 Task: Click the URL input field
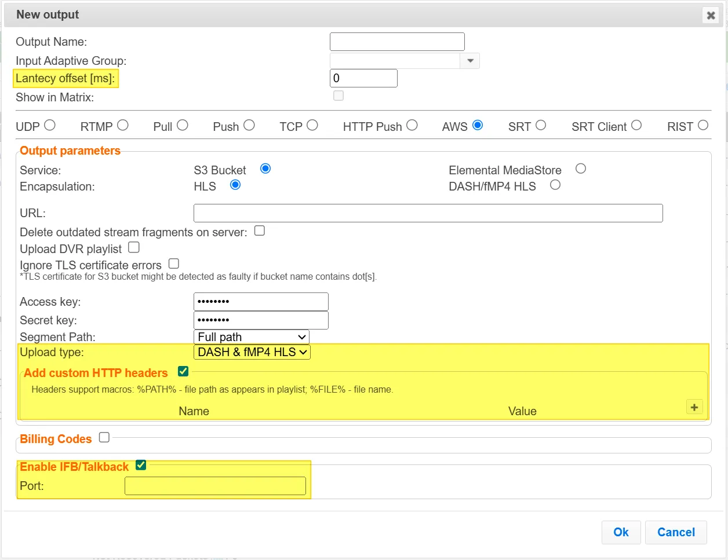coord(428,213)
